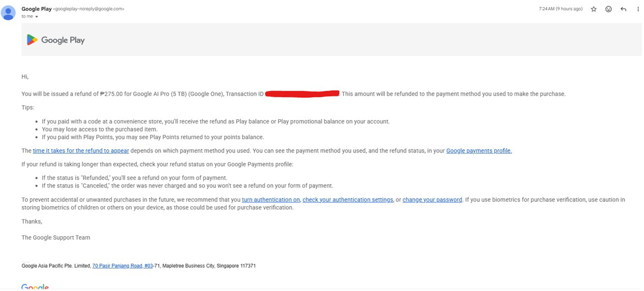The image size is (644, 291).
Task: Open the Google payments profile link
Action: (x=479, y=151)
